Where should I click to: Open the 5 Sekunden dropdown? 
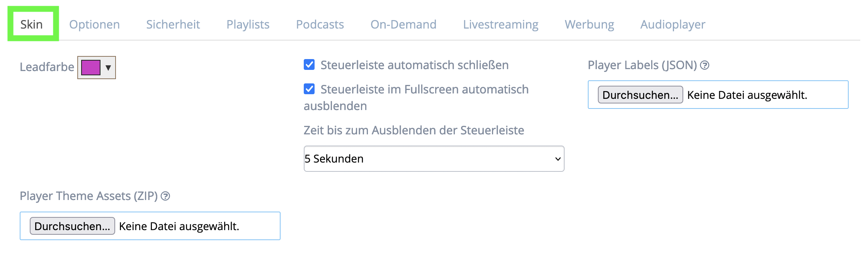point(434,159)
